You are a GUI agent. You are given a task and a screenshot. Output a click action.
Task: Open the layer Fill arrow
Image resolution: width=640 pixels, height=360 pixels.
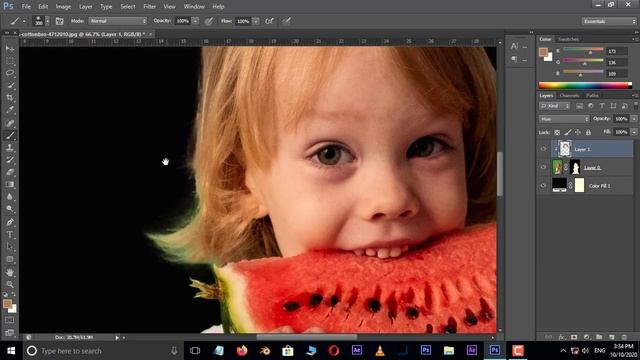coord(634,132)
